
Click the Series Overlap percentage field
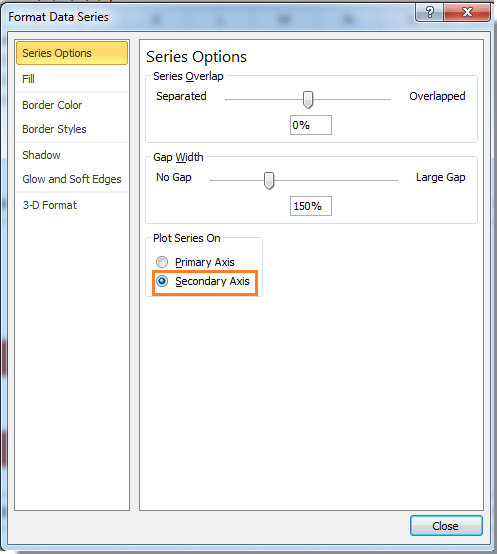click(x=311, y=125)
